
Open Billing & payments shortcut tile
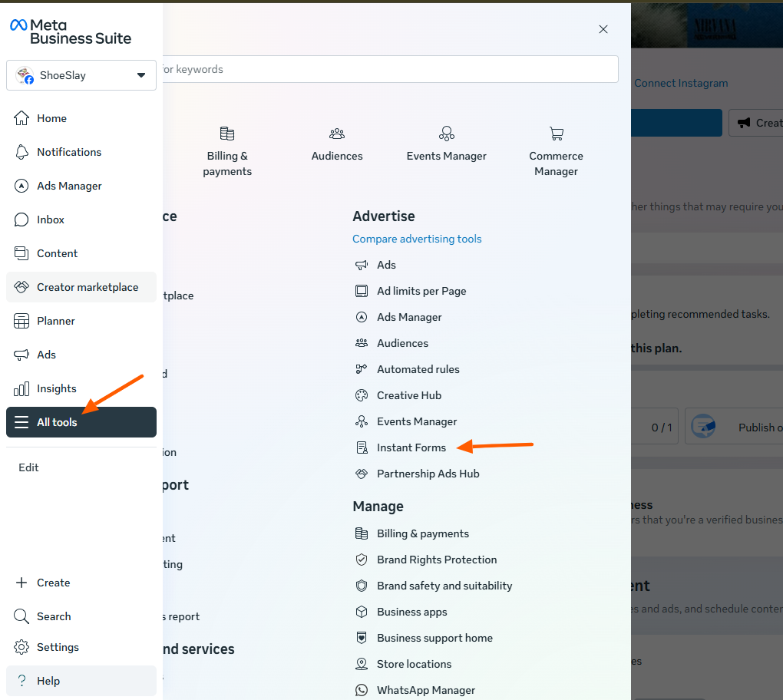(227, 151)
